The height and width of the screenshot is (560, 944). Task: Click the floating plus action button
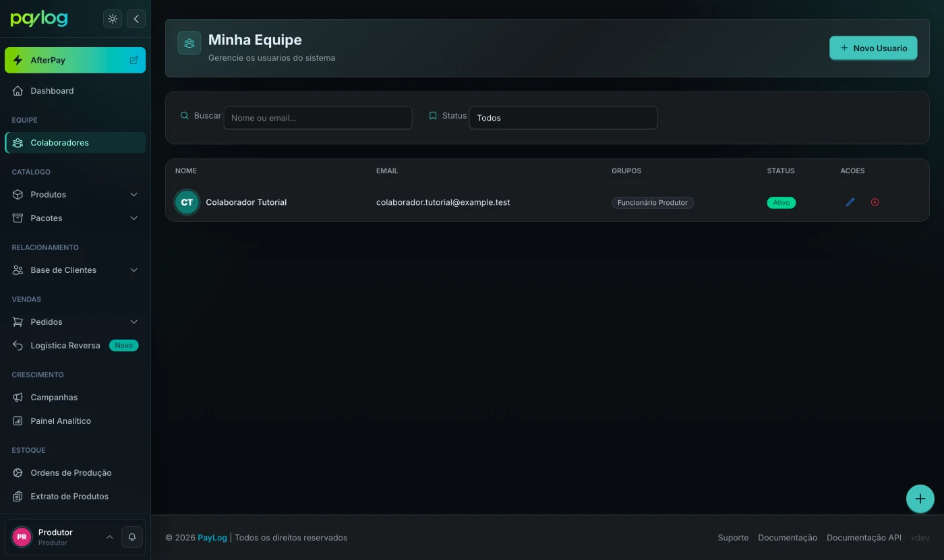(x=920, y=499)
